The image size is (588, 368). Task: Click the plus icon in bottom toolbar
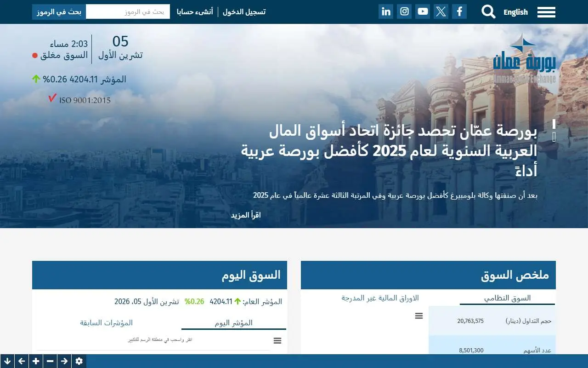pos(36,361)
